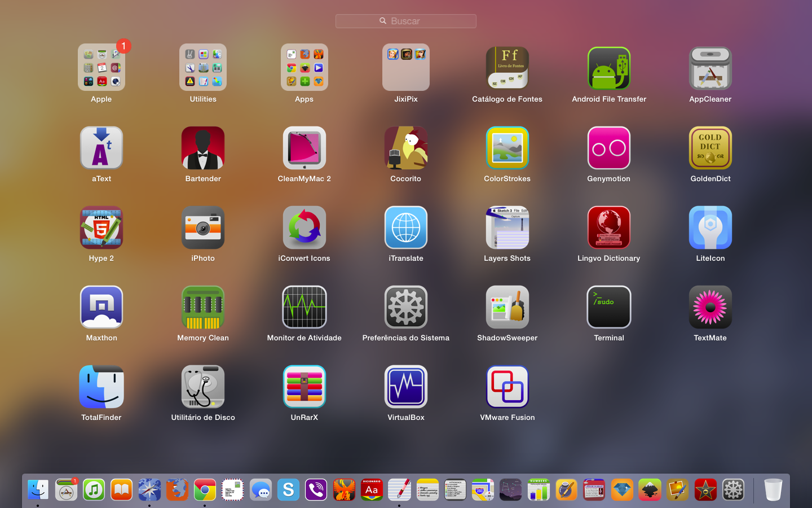Launch Maxthon browser
This screenshot has width=812, height=508.
[x=101, y=307]
